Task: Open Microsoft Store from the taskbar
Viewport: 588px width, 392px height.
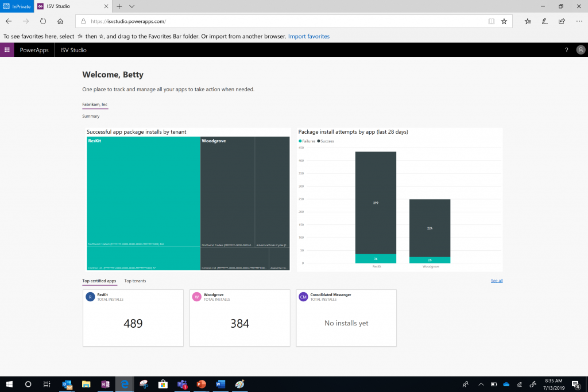Action: point(163,384)
